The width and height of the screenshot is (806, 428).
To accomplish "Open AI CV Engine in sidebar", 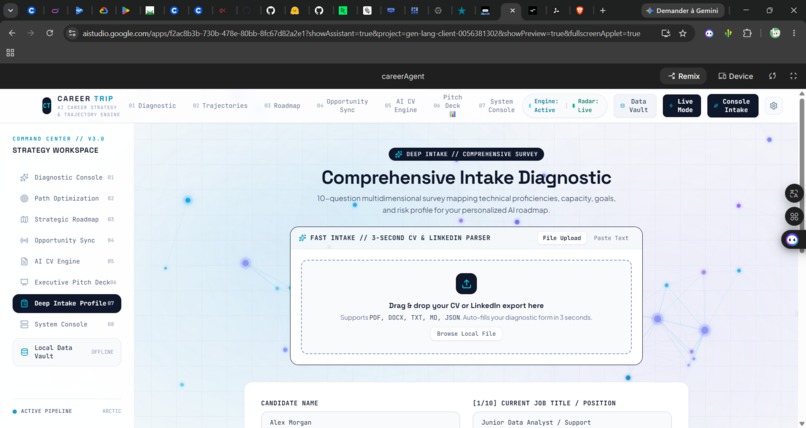I will coord(67,262).
